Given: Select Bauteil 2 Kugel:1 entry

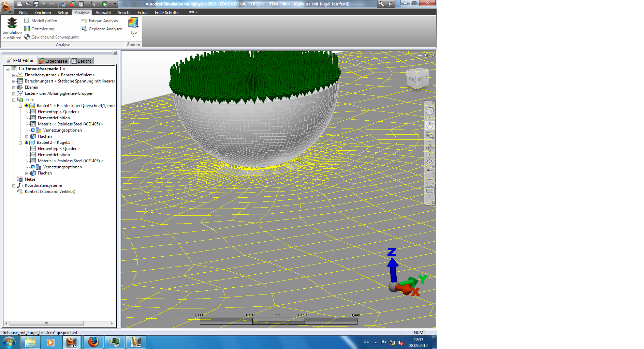Looking at the screenshot, I should click(55, 142).
